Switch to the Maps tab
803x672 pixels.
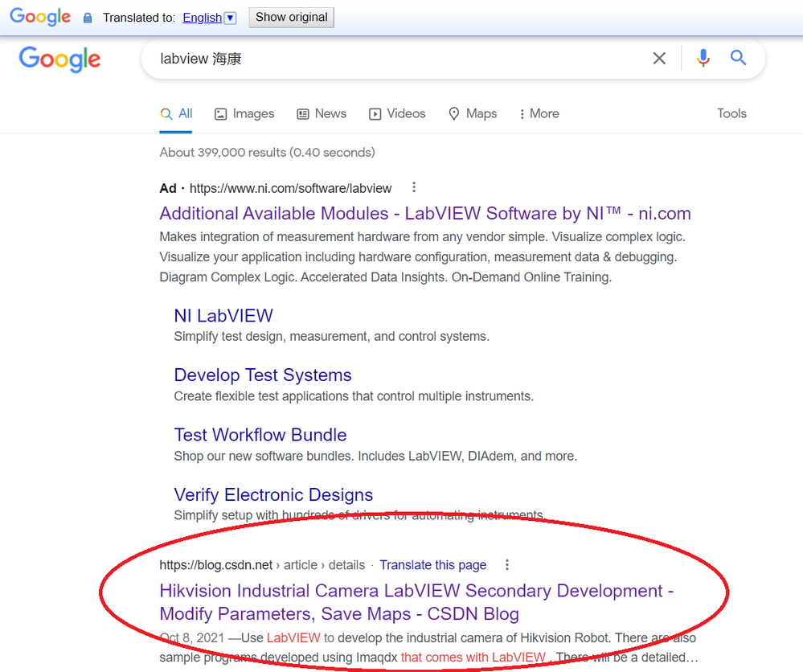point(472,113)
